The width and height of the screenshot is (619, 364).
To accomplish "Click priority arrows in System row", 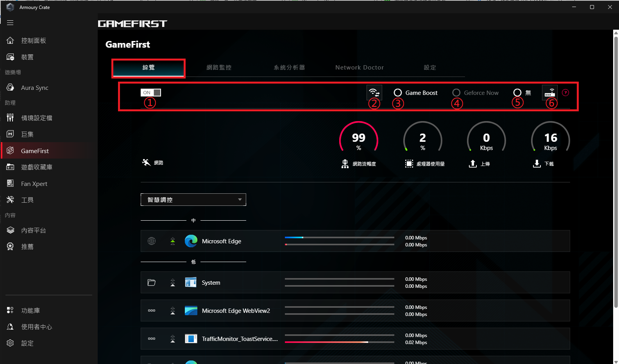I will click(173, 282).
